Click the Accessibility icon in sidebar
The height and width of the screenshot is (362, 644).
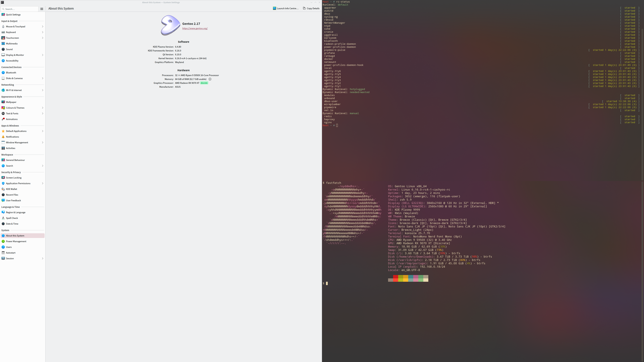tap(3, 61)
